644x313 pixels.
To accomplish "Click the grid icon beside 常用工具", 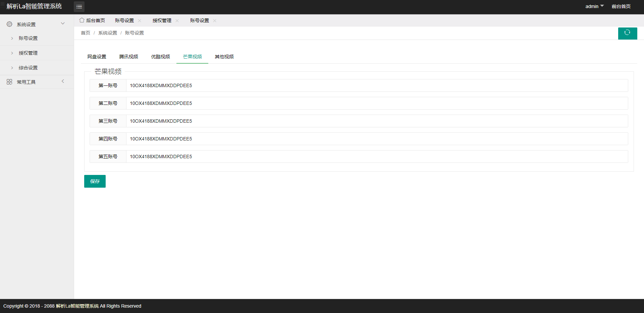I will coord(9,82).
